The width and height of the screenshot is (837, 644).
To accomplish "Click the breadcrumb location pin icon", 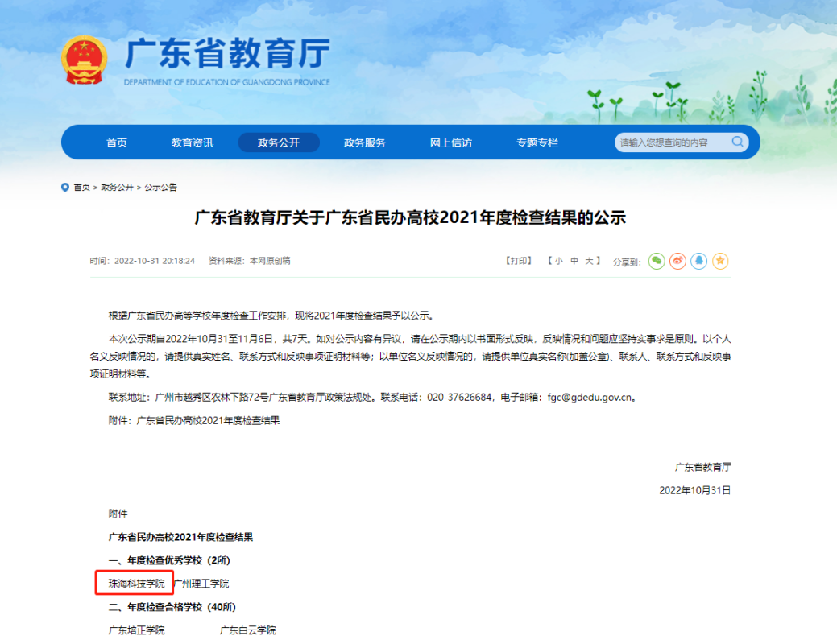I will pos(65,188).
